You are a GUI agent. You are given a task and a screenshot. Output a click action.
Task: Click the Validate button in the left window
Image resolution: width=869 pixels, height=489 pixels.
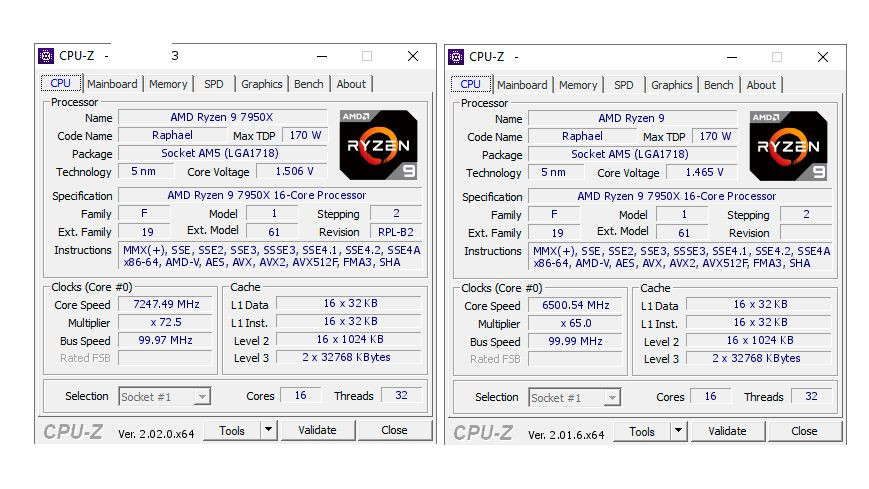pyautogui.click(x=318, y=430)
